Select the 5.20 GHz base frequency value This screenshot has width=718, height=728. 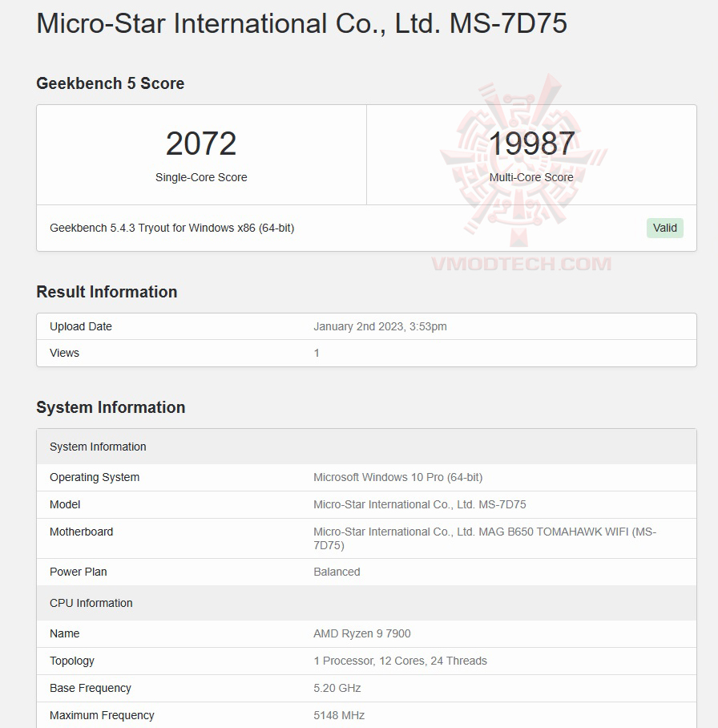[337, 688]
